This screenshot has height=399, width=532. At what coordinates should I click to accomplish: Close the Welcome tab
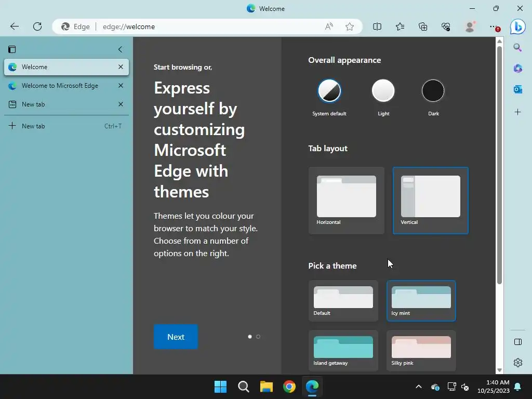[121, 67]
